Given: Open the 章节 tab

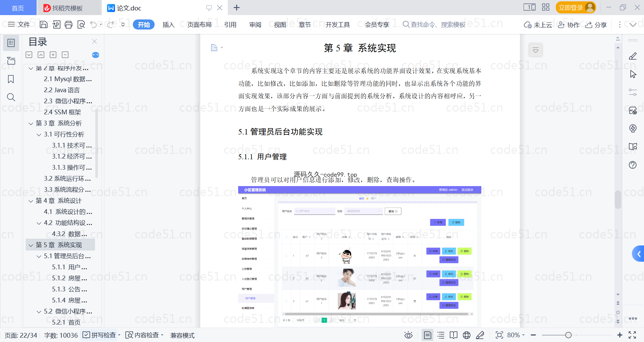Looking at the screenshot, I should click(305, 24).
